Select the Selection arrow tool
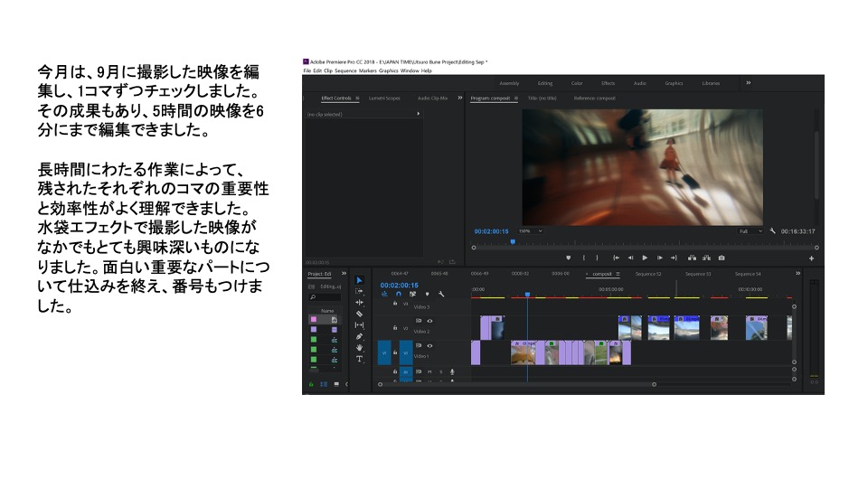The image size is (868, 488). point(359,280)
